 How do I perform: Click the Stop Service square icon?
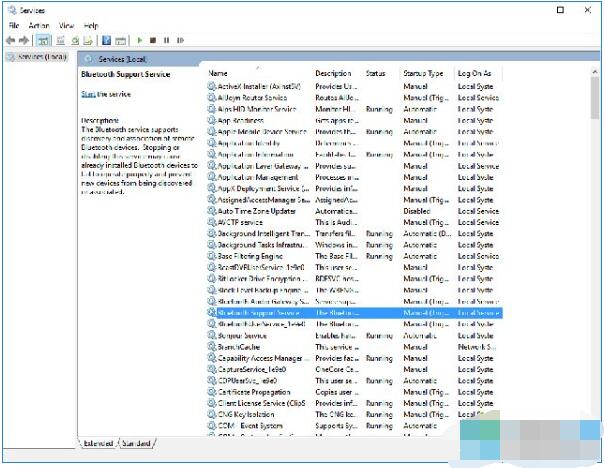pyautogui.click(x=153, y=40)
